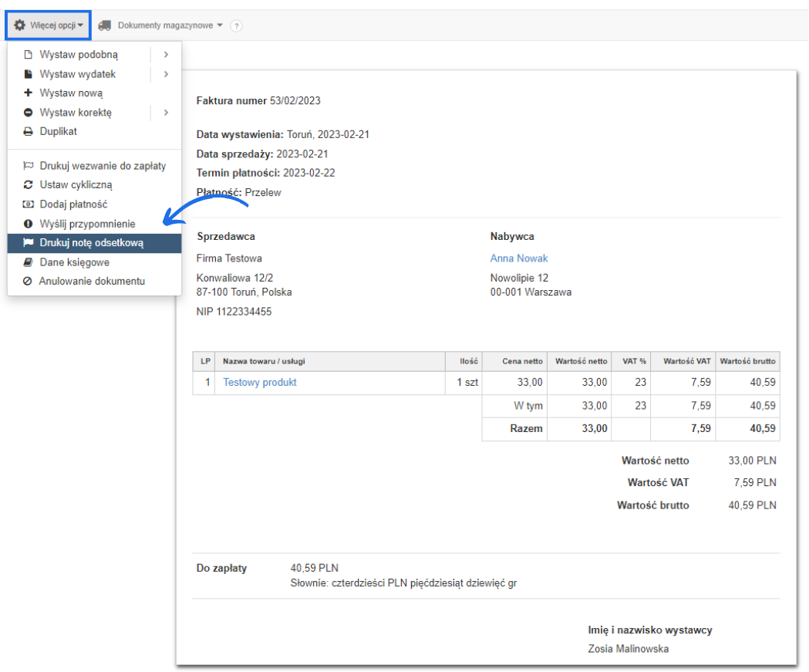Expand the Wystaw wydatek submenu arrow
The image size is (809, 672).
pyautogui.click(x=166, y=74)
